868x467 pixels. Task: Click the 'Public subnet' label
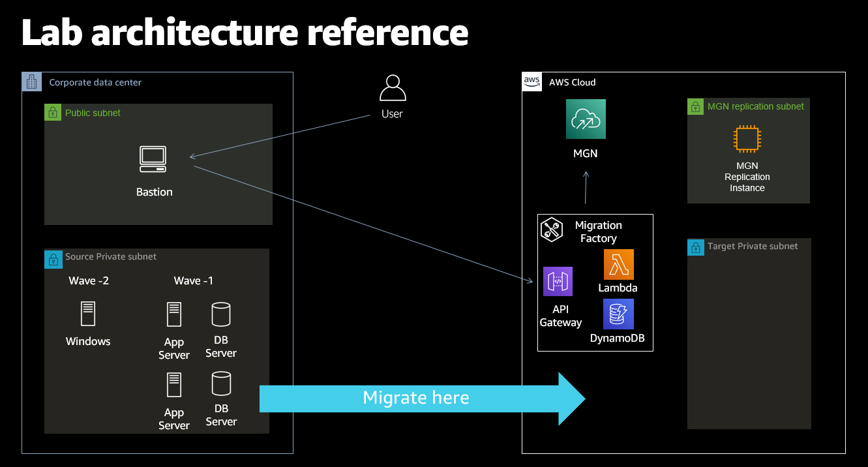point(93,113)
